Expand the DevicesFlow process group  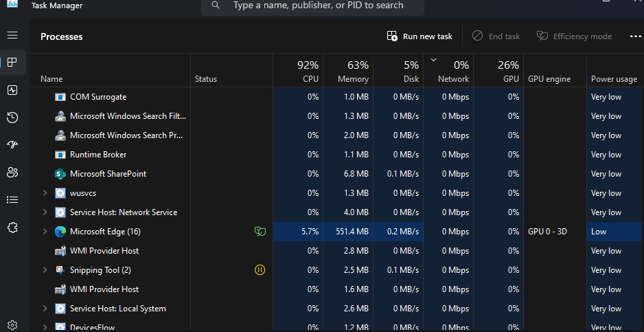click(x=45, y=327)
